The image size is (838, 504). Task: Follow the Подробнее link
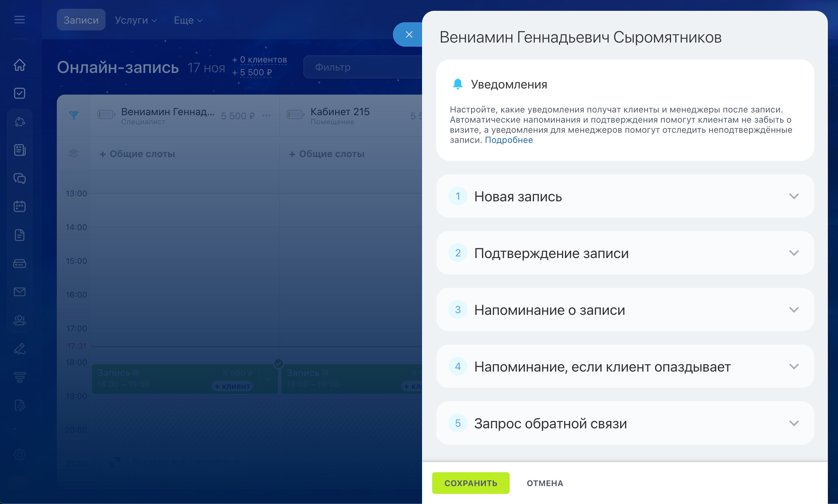click(509, 140)
